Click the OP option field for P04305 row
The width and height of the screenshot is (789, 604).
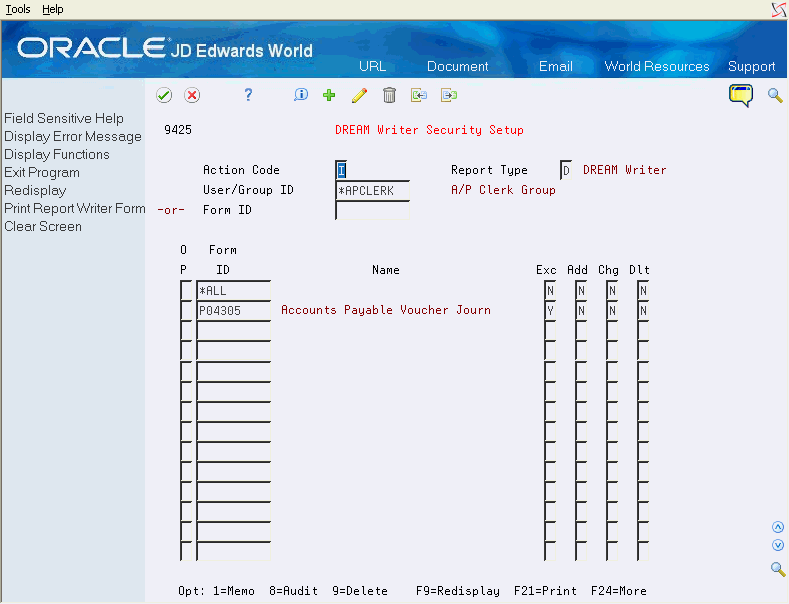186,311
